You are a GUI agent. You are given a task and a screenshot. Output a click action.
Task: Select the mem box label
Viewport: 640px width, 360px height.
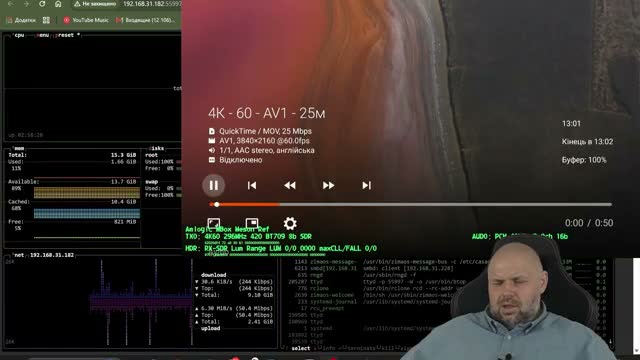tap(19, 148)
